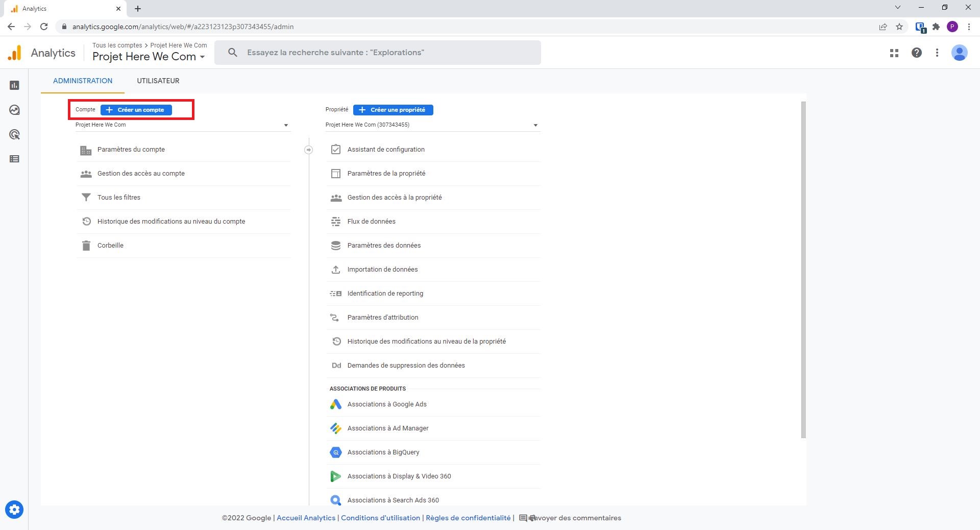Click the Analytics search input field

click(x=378, y=53)
